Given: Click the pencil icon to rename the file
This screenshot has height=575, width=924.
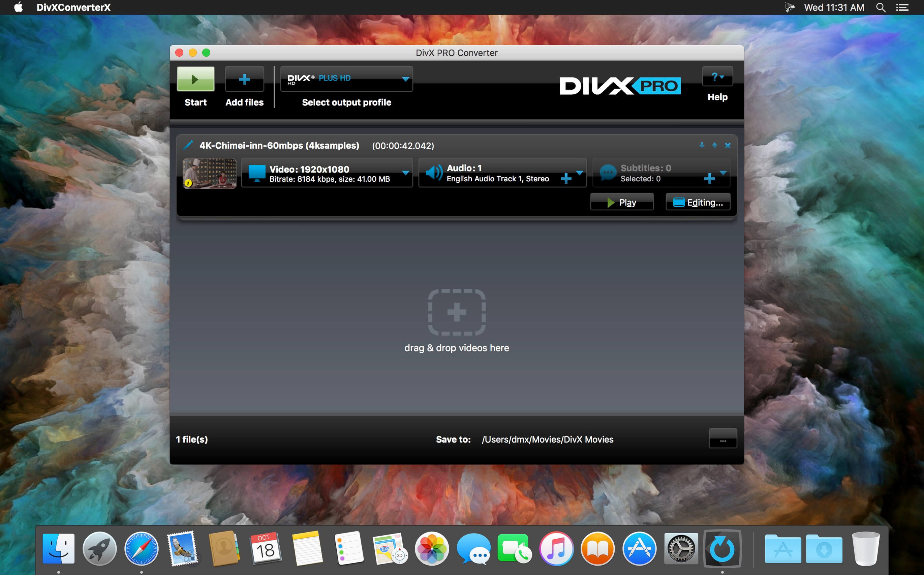Looking at the screenshot, I should tap(188, 145).
